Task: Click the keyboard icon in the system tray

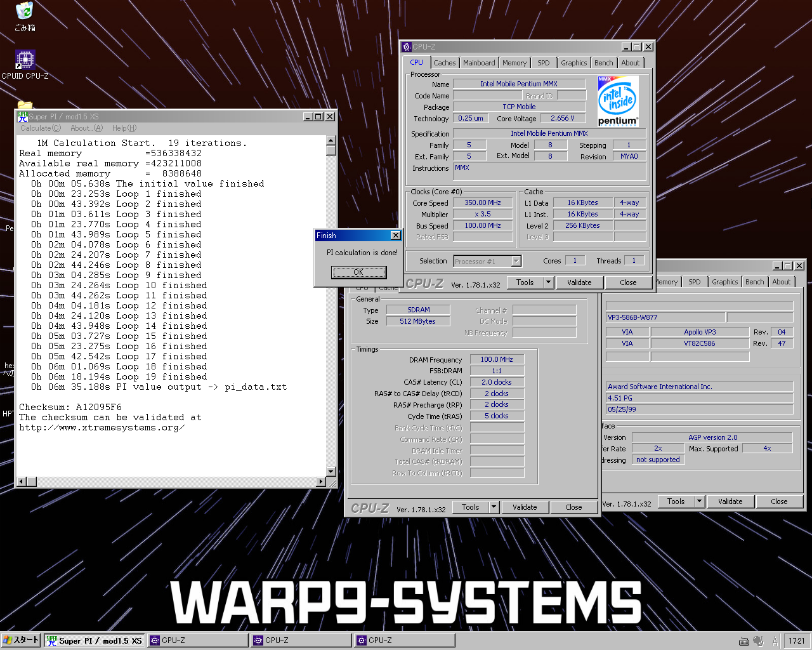Action: (x=744, y=641)
